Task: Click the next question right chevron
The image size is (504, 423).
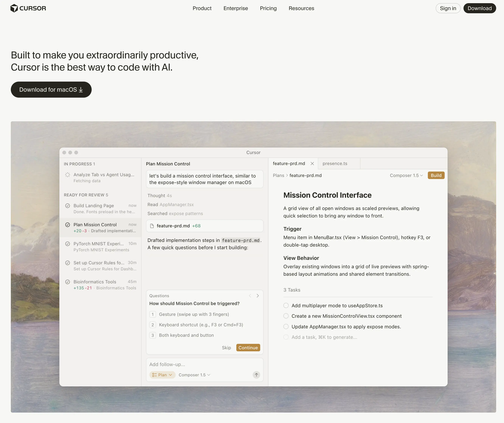Action: tap(258, 296)
